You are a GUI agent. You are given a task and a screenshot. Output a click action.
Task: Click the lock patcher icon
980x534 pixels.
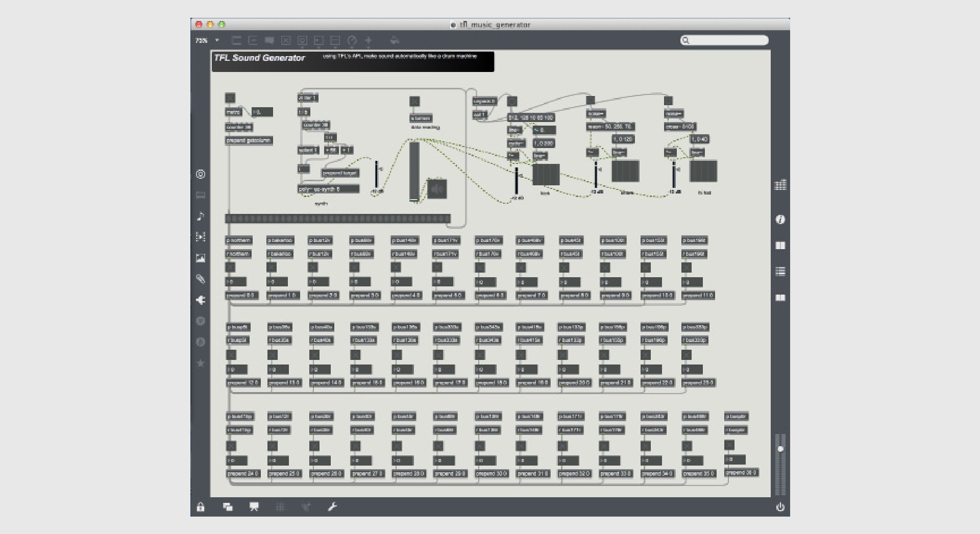point(201,507)
